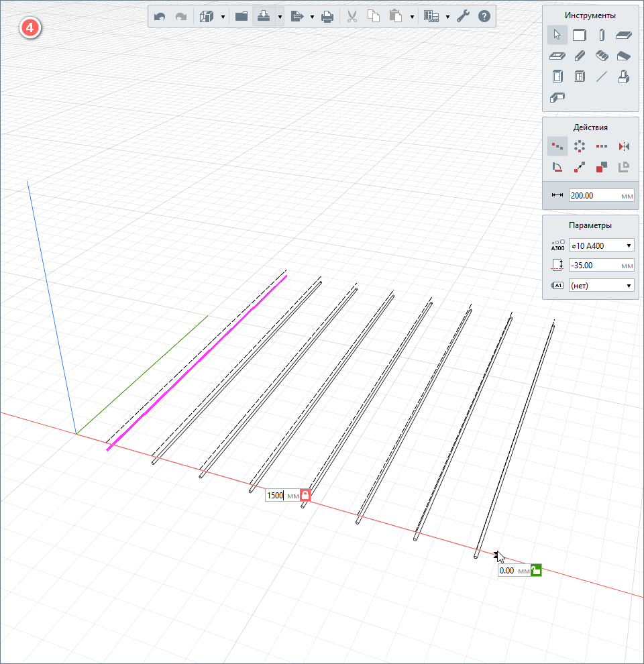Choose the Beam tool
Viewport: 644px width, 664px height.
pyautogui.click(x=579, y=56)
